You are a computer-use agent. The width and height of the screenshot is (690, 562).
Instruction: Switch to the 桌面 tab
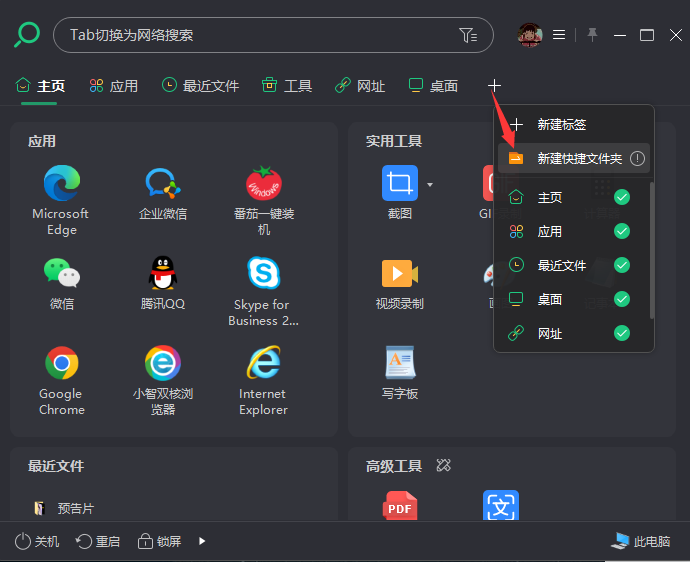(433, 85)
